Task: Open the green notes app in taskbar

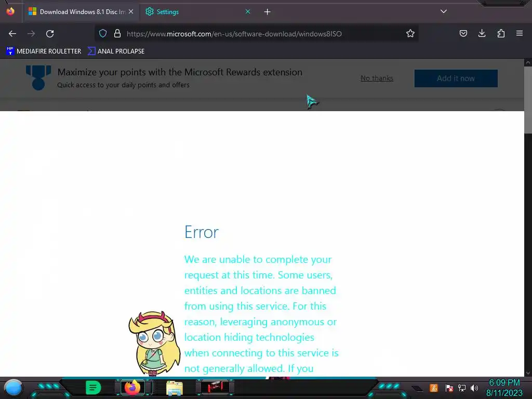Action: click(x=93, y=388)
